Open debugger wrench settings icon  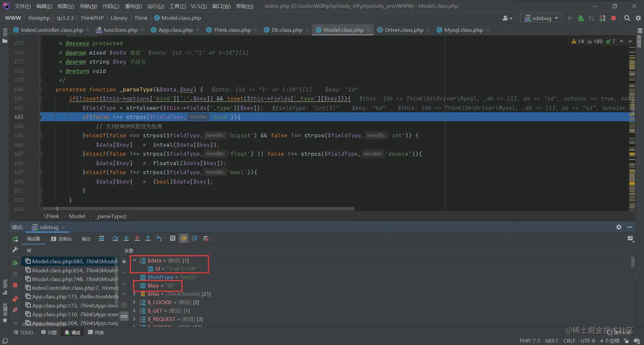(15, 250)
